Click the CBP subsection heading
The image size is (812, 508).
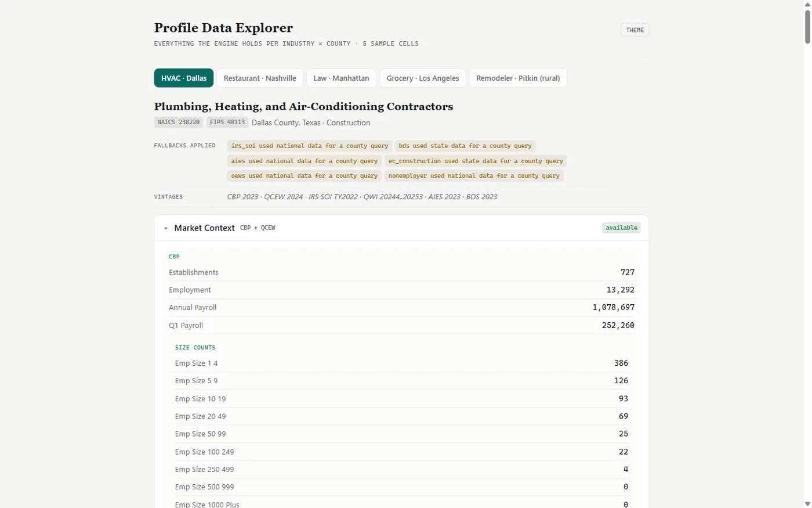174,256
